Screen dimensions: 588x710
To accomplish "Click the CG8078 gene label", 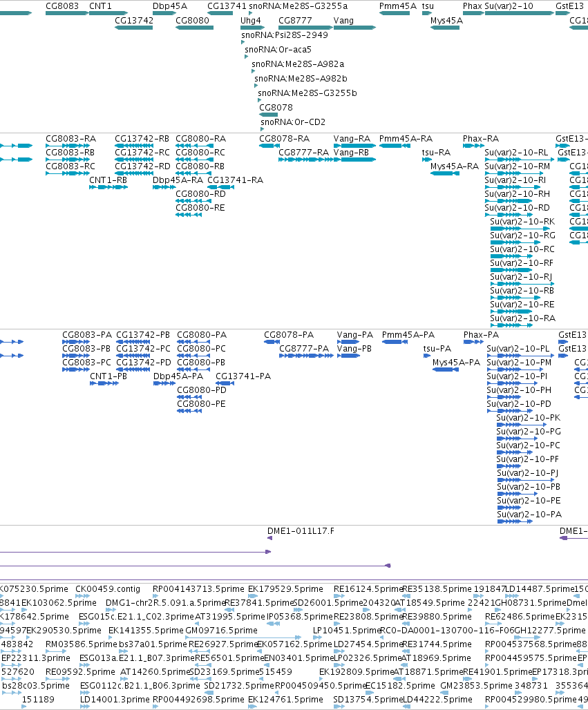I will coord(276,107).
